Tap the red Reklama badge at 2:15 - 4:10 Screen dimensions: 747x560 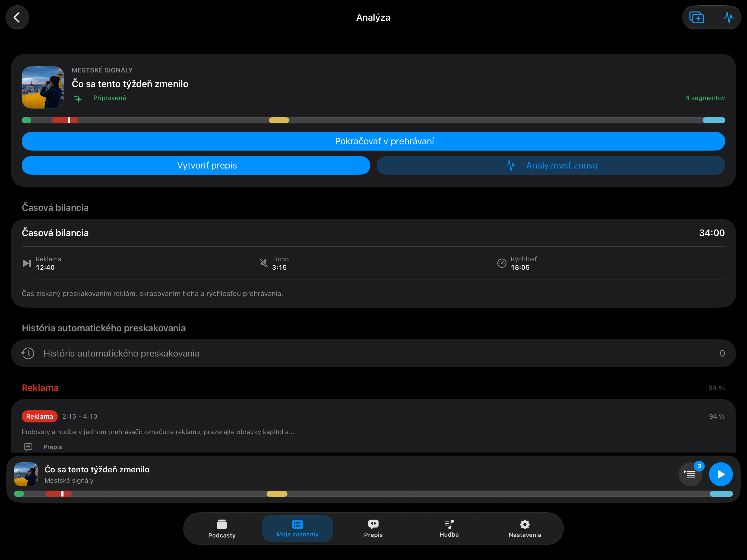click(x=40, y=416)
